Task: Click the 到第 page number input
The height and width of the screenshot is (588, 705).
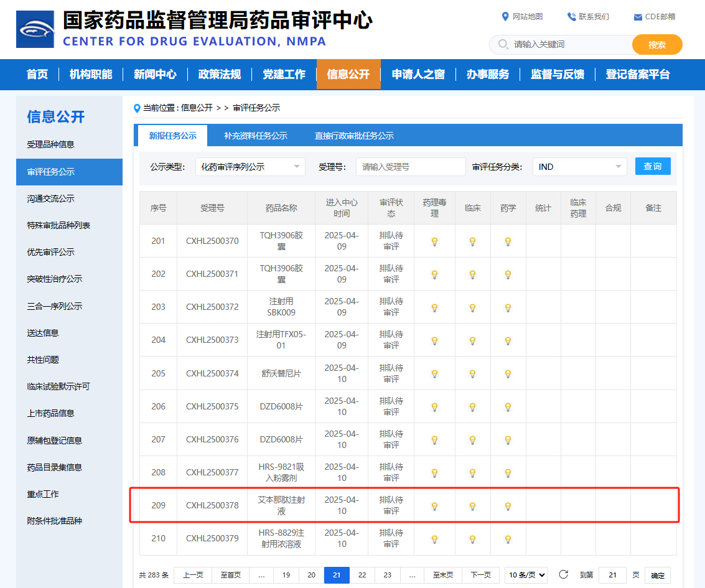Action: point(612,575)
